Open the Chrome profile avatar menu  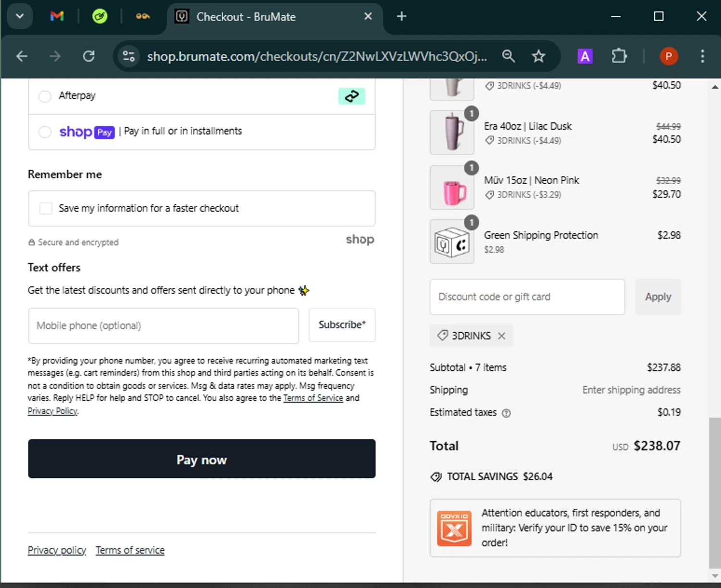669,57
